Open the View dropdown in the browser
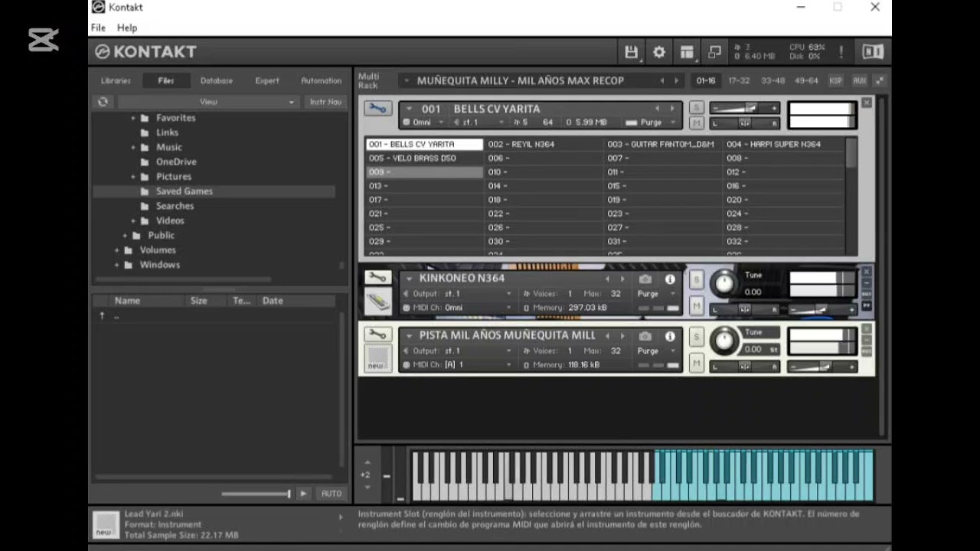The height and width of the screenshot is (551, 980). pos(208,102)
